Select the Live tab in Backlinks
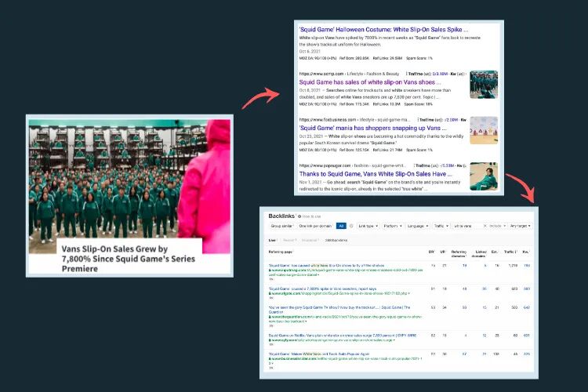Image resolution: width=588 pixels, height=392 pixels. pos(272,240)
